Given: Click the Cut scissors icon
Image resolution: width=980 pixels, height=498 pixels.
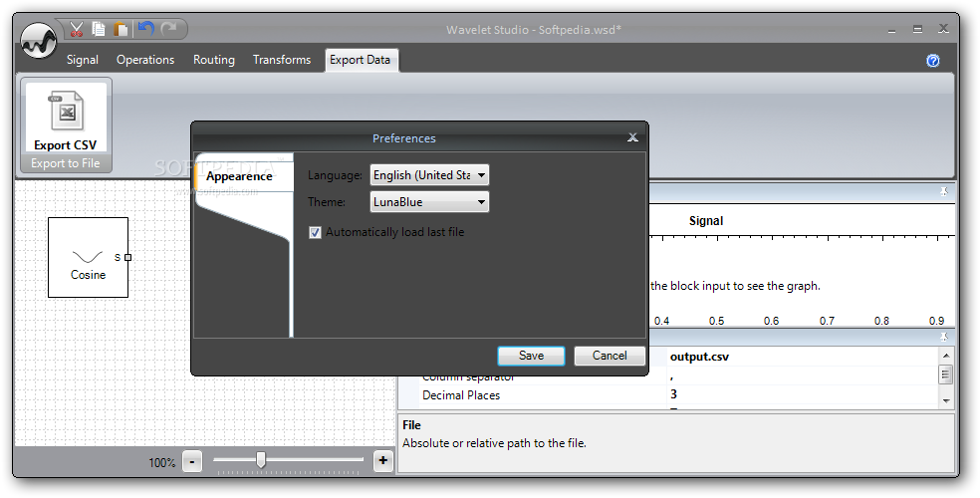Looking at the screenshot, I should click(x=77, y=29).
